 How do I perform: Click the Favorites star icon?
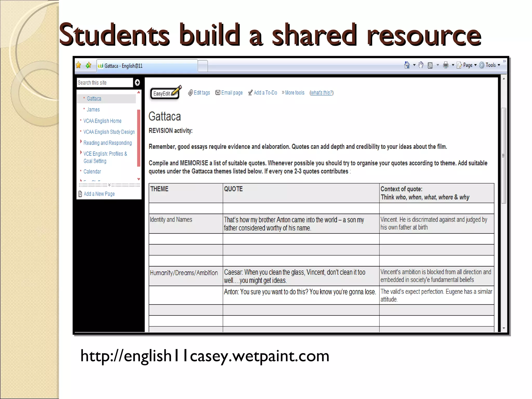tap(78, 65)
